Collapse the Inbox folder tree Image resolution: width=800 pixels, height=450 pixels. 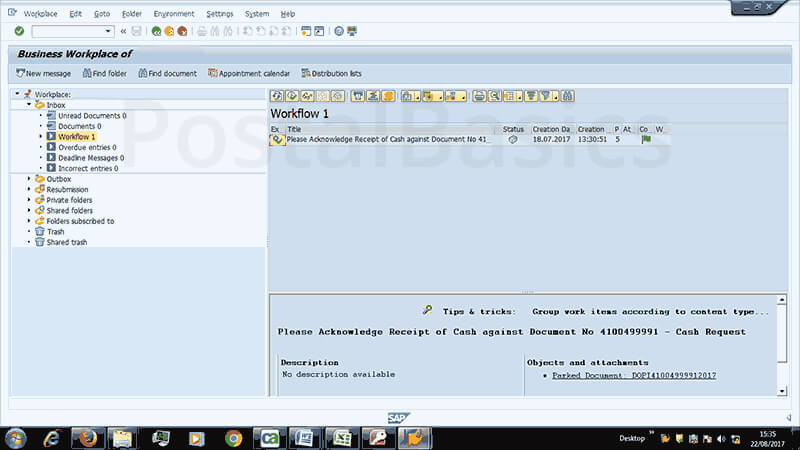29,105
